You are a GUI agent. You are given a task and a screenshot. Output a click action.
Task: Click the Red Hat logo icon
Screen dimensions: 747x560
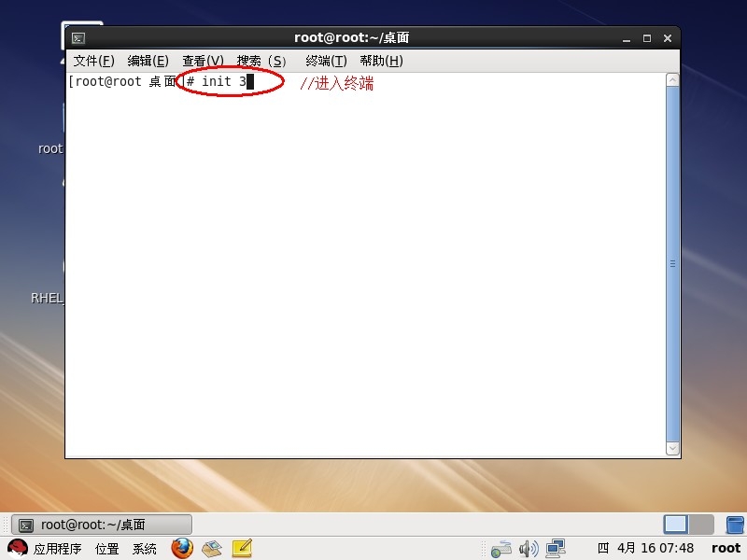click(x=18, y=549)
